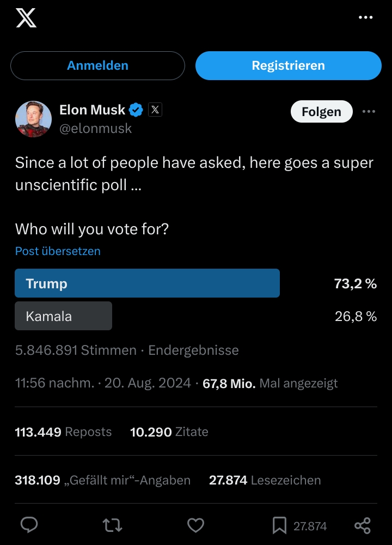The width and height of the screenshot is (392, 545).
Task: Bookmark the post with the bookmark icon
Action: 279,526
